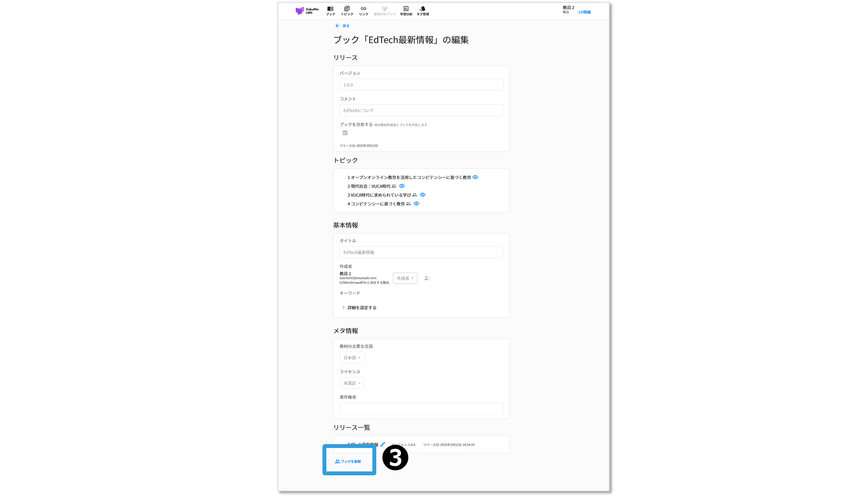Screen dimensions: 868x497
Task: Click eye icon beside 現代社会：VUCA時代 topic
Action: (x=402, y=186)
